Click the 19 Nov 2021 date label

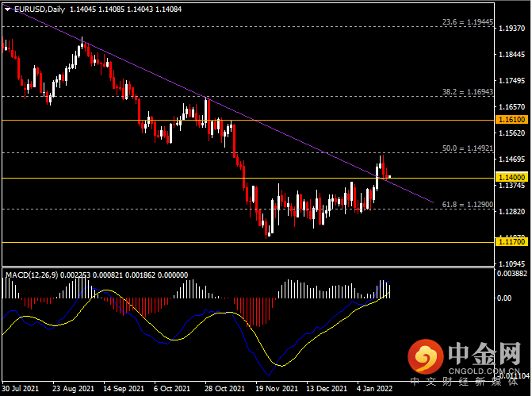click(x=277, y=388)
